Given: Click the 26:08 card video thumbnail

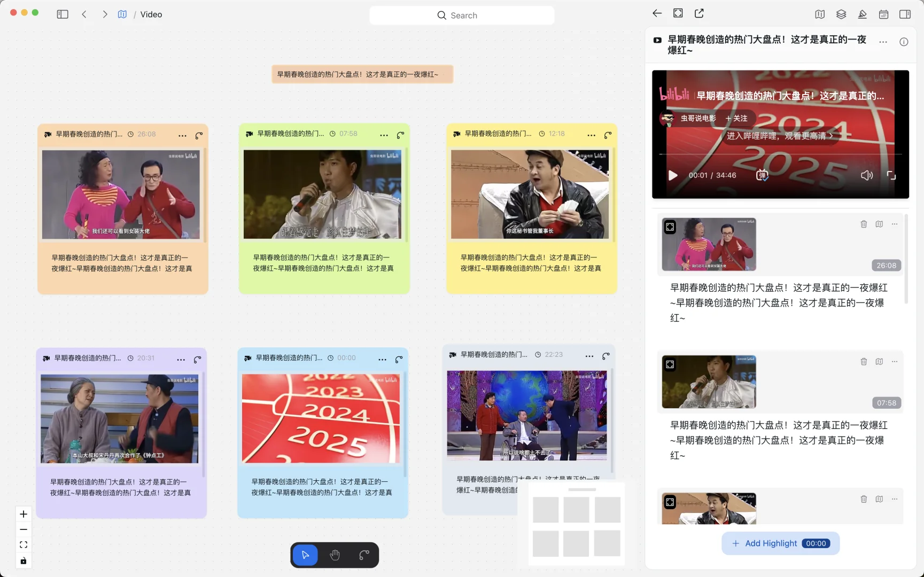Looking at the screenshot, I should click(121, 194).
